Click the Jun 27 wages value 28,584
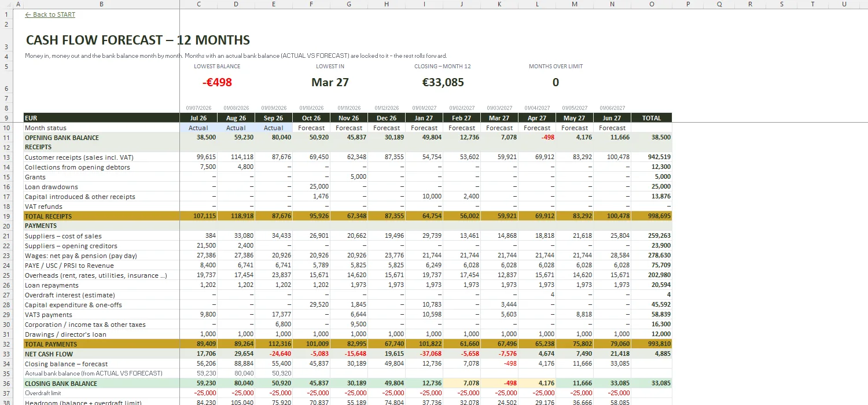 point(619,256)
